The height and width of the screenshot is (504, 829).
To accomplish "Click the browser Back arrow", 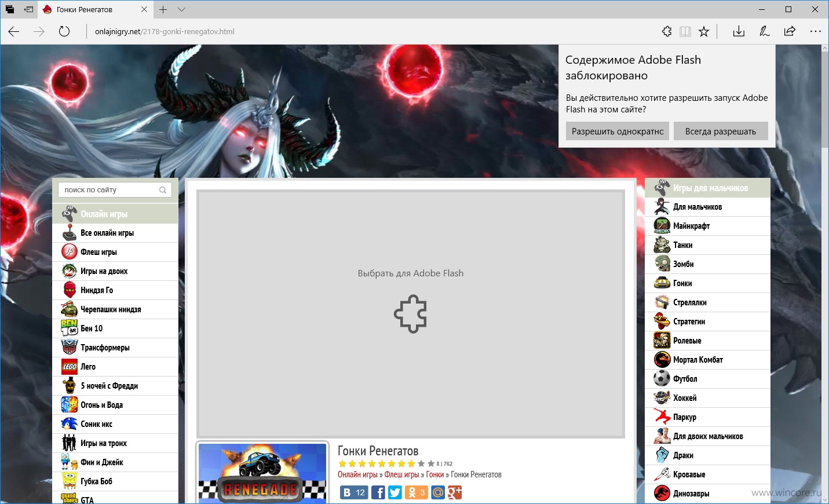I will click(14, 31).
